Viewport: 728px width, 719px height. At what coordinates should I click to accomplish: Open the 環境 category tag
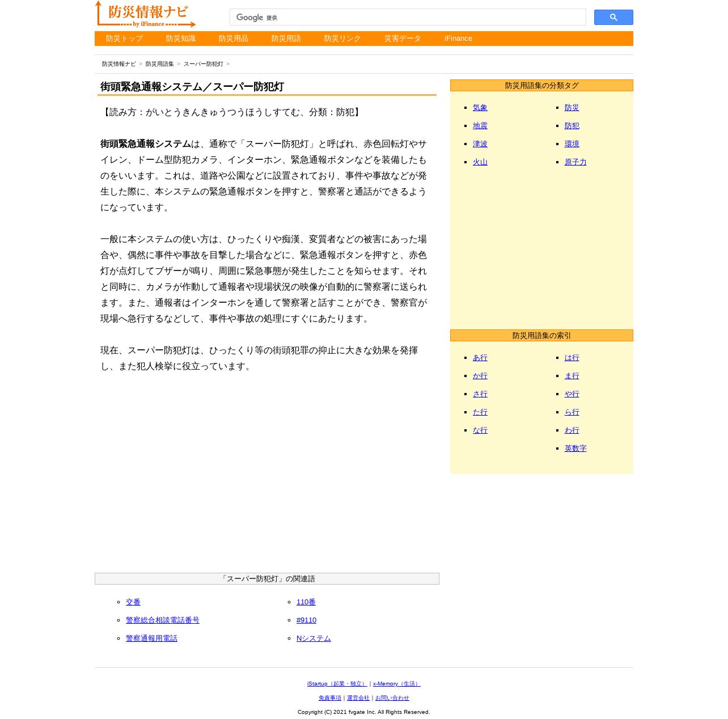[572, 144]
